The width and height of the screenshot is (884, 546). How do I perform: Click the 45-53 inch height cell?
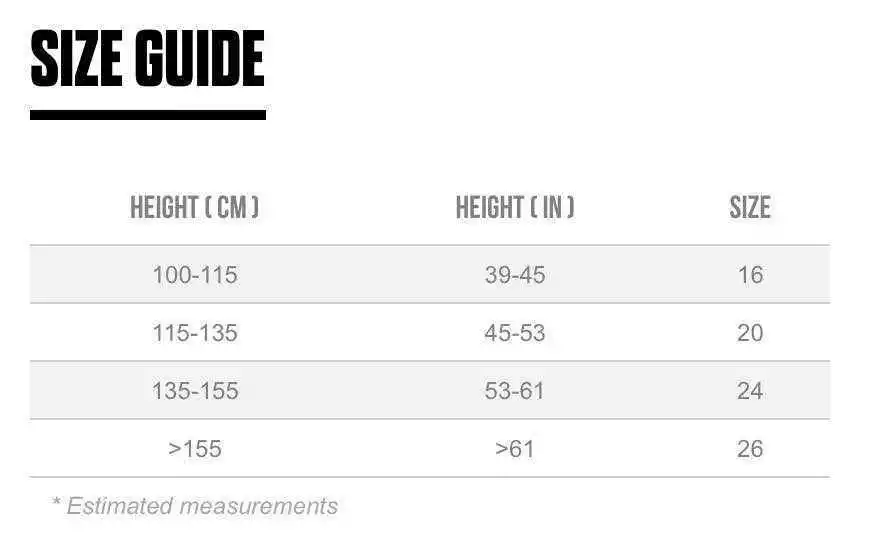pyautogui.click(x=515, y=333)
